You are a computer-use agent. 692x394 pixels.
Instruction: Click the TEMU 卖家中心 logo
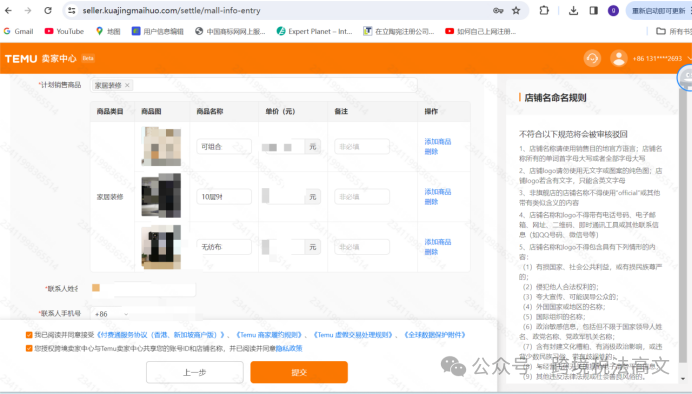pos(40,58)
